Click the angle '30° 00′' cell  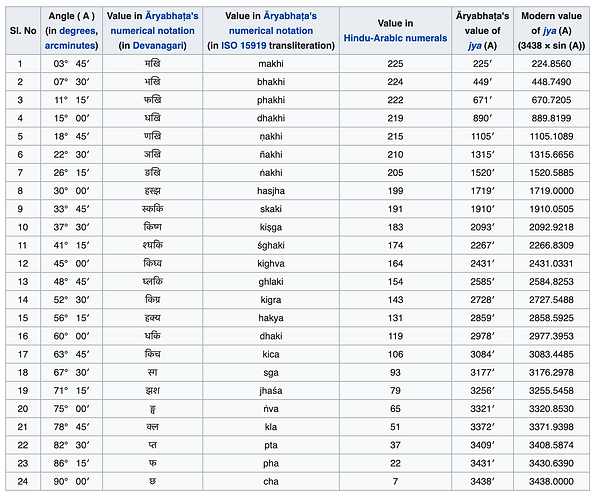tap(72, 191)
